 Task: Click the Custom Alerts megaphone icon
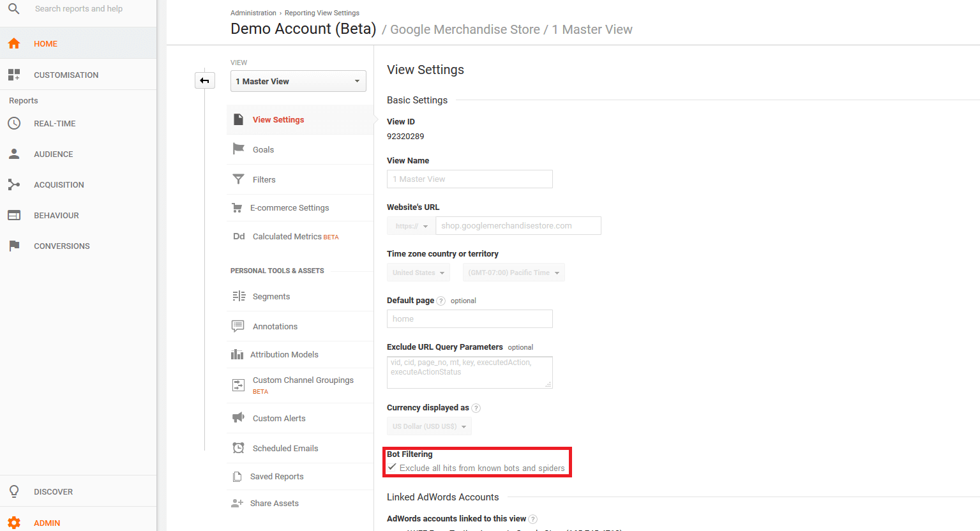238,417
